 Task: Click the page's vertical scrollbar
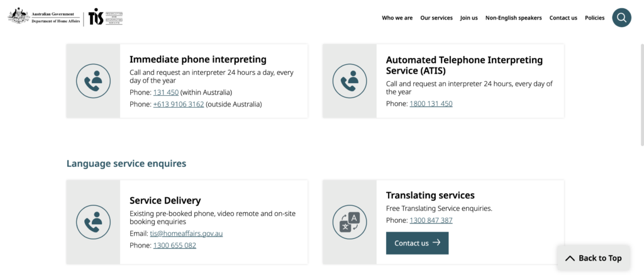tap(642, 94)
